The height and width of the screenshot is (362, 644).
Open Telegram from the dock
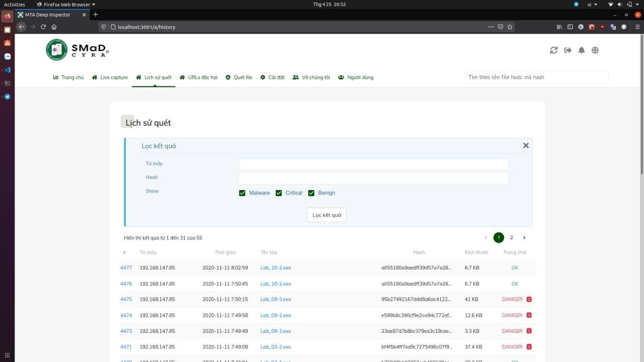tap(7, 97)
